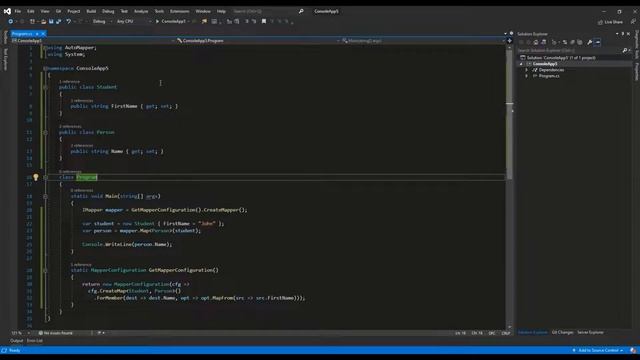Open the Build menu
640x360 pixels.
91,11
